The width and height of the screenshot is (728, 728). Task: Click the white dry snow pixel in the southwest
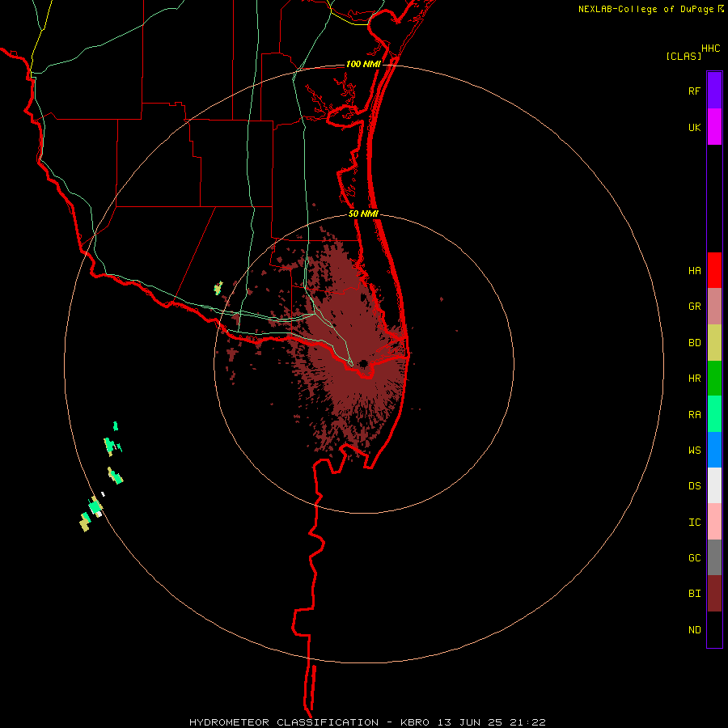click(x=103, y=494)
